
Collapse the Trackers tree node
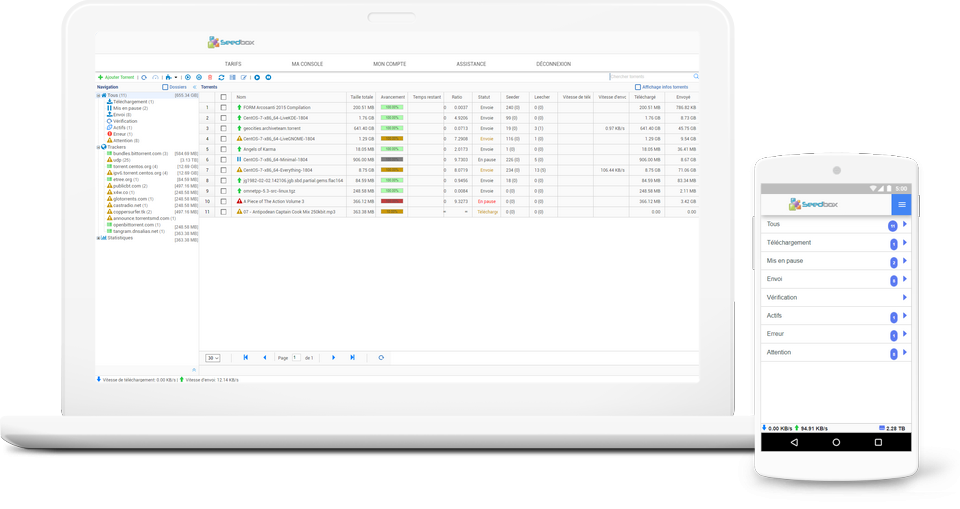(x=98, y=147)
